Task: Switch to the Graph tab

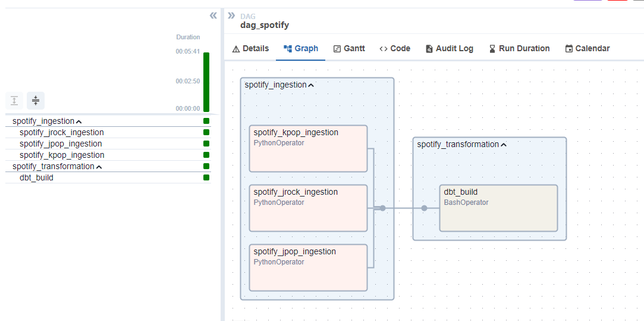Action: click(x=301, y=49)
